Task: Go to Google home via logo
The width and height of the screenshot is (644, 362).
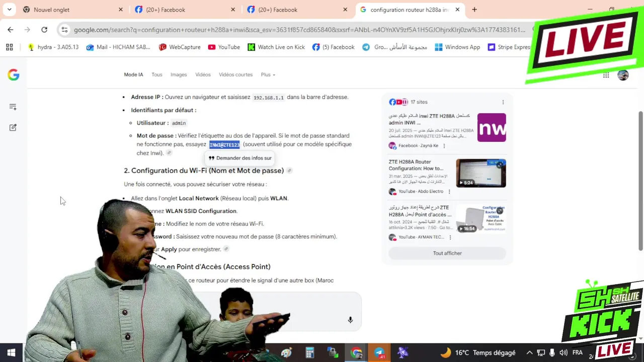Action: [14, 75]
